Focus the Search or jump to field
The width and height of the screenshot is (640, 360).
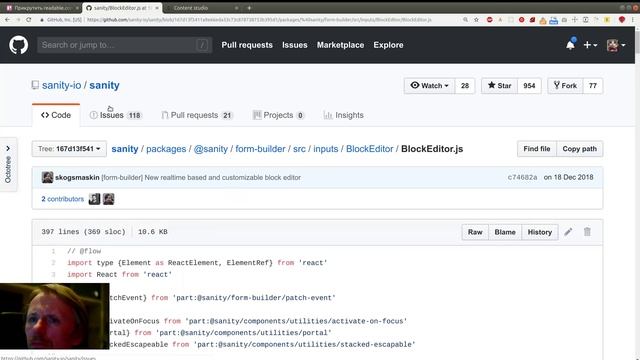tap(124, 45)
